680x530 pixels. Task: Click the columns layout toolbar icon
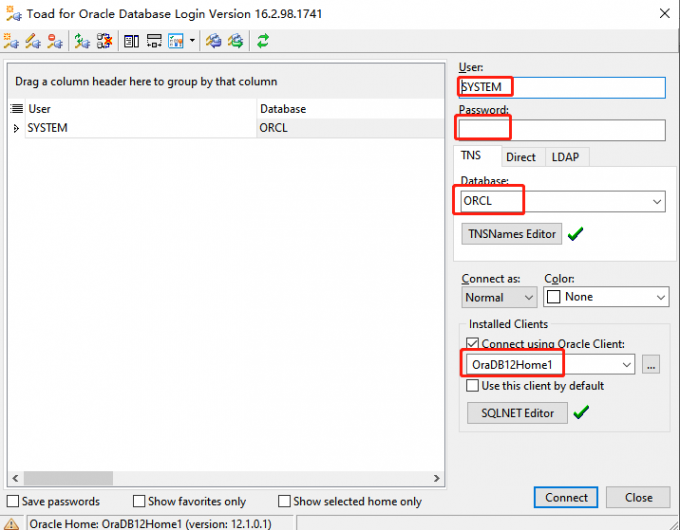pyautogui.click(x=131, y=41)
